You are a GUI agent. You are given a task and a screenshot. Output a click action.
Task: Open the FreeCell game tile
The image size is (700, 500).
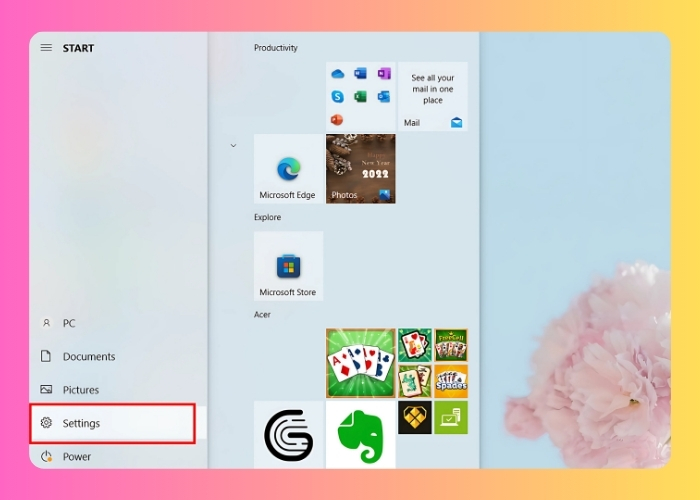(450, 345)
